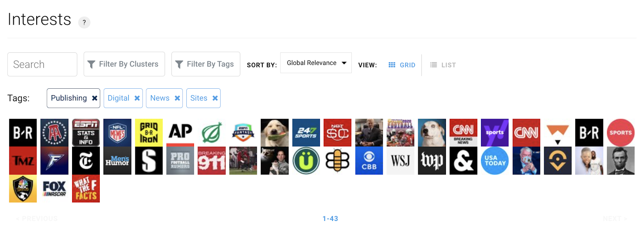This screenshot has height=231, width=644.
Task: Open the Breaking 911 tile
Action: pyautogui.click(x=212, y=160)
